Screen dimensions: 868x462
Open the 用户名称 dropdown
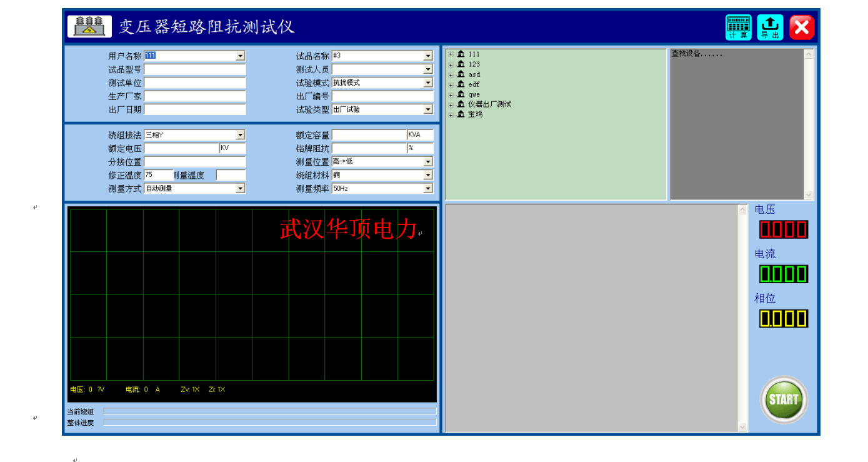tap(241, 56)
